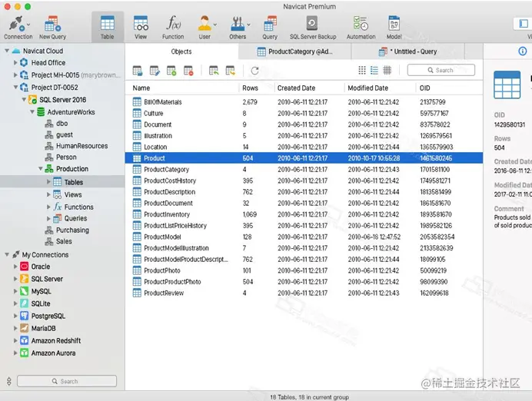Image resolution: width=532 pixels, height=401 pixels.
Task: Switch to View objects in toolbar
Action: coord(141,28)
